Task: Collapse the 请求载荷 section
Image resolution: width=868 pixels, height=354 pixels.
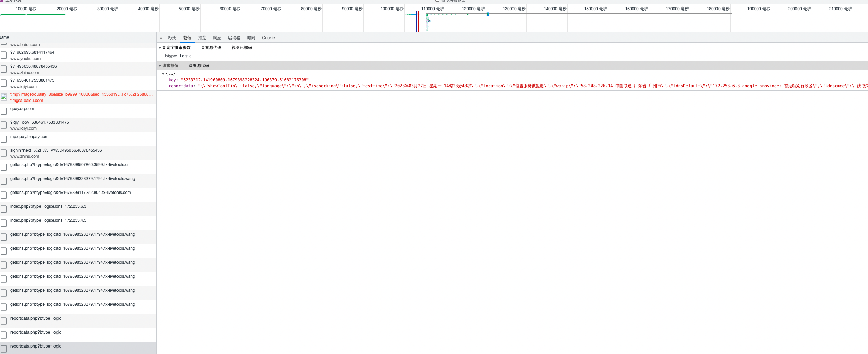Action: [x=160, y=66]
